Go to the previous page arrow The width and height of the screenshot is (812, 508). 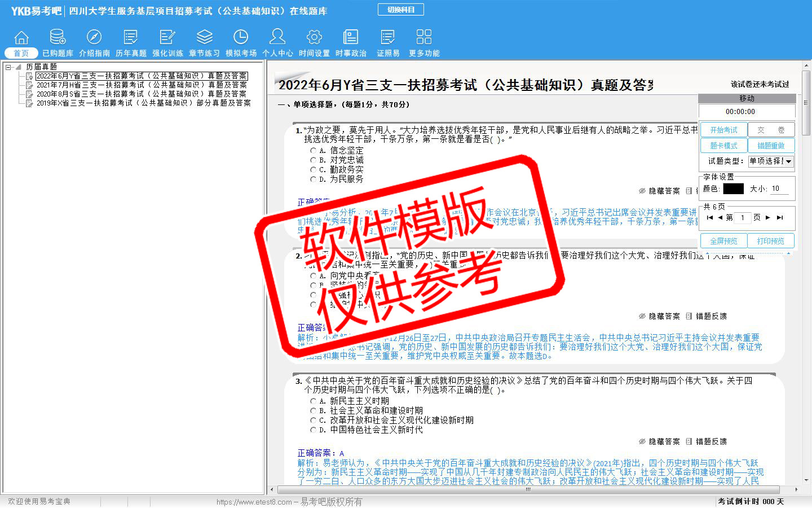720,217
